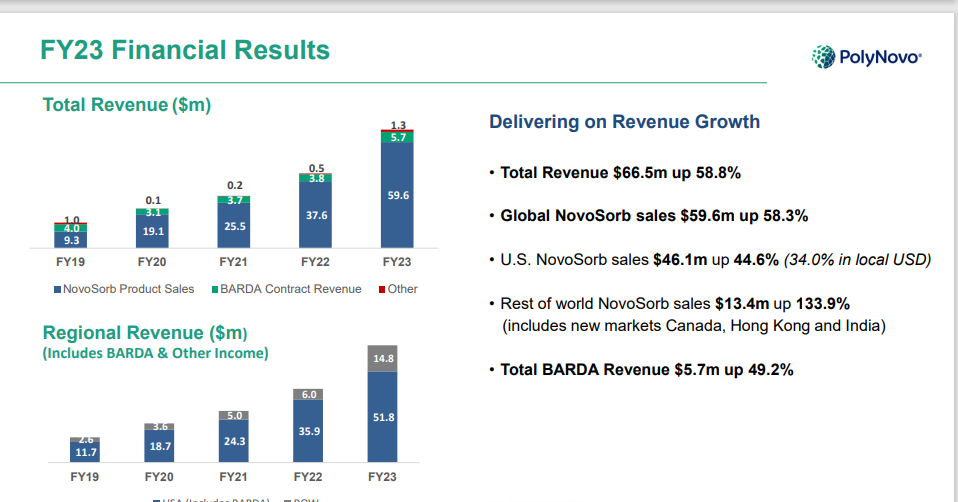
Task: Click the FY21 axis label in Total Revenue chart
Action: (x=233, y=262)
